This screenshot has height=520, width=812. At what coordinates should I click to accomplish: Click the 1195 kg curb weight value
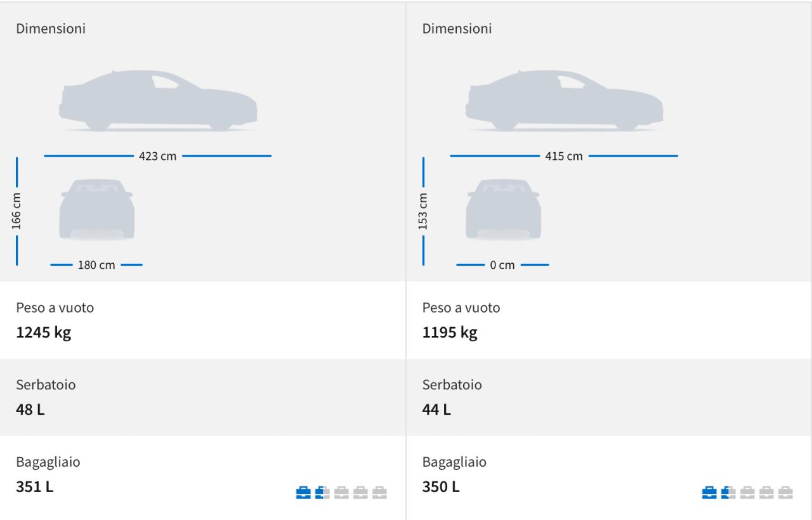450,332
